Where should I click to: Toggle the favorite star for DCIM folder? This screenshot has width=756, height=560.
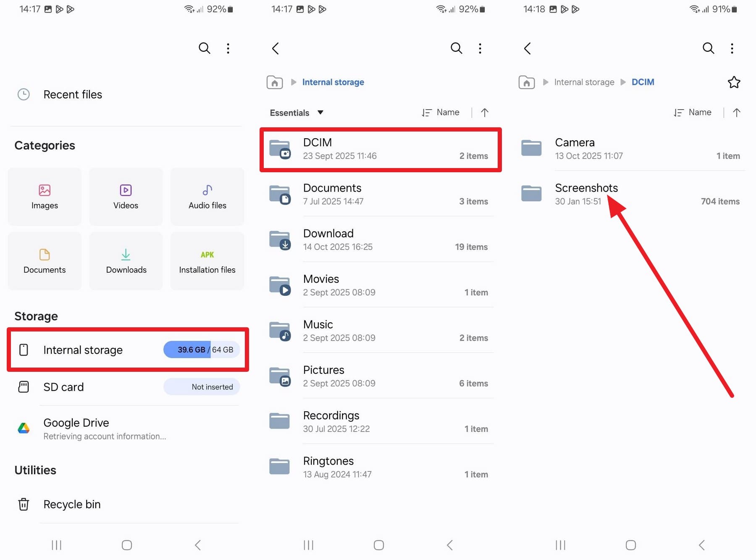tap(734, 82)
